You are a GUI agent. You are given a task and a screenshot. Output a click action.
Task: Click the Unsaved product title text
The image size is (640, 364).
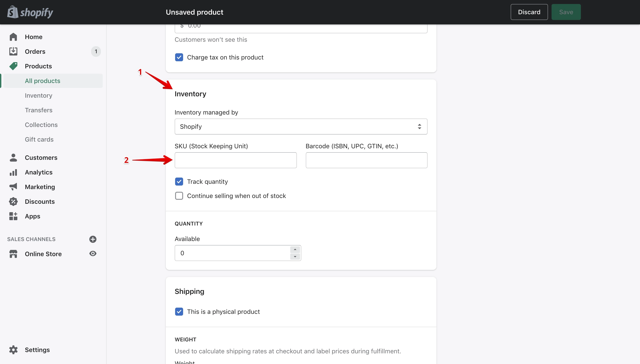coord(194,12)
